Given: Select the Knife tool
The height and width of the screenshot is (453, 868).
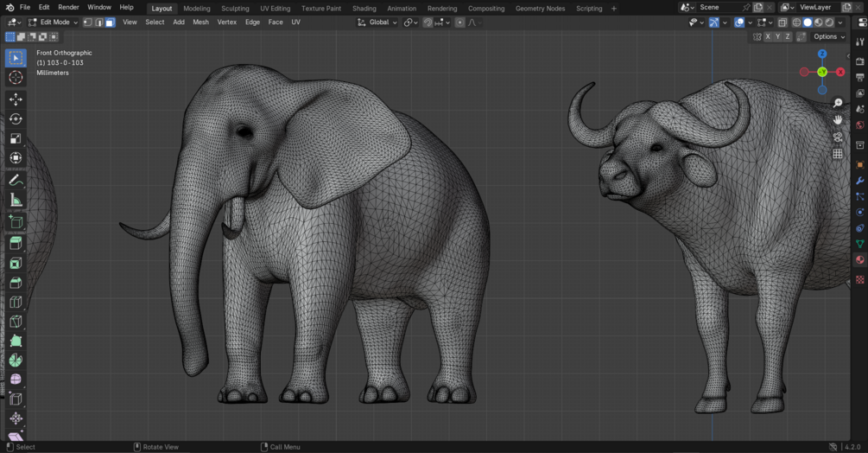Looking at the screenshot, I should [x=16, y=322].
